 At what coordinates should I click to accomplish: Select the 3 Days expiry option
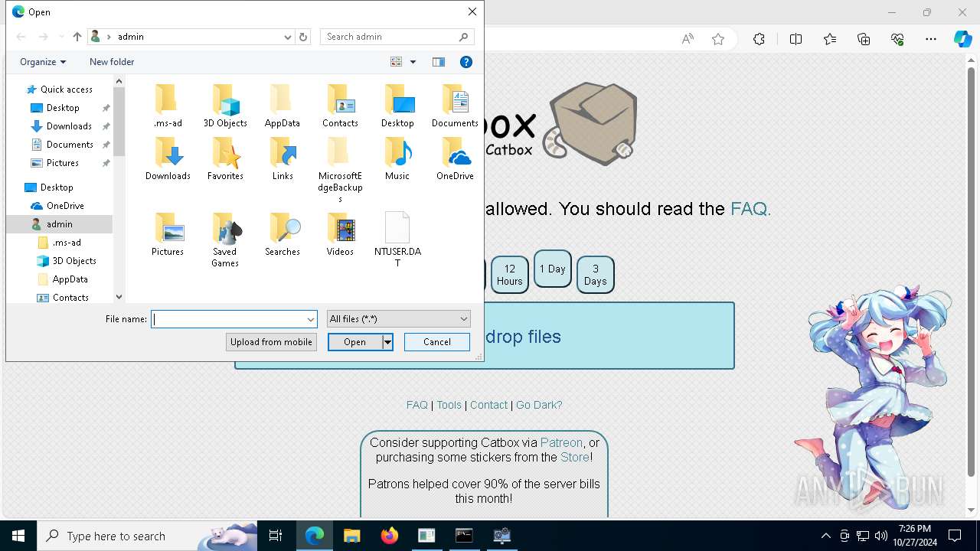pyautogui.click(x=595, y=275)
